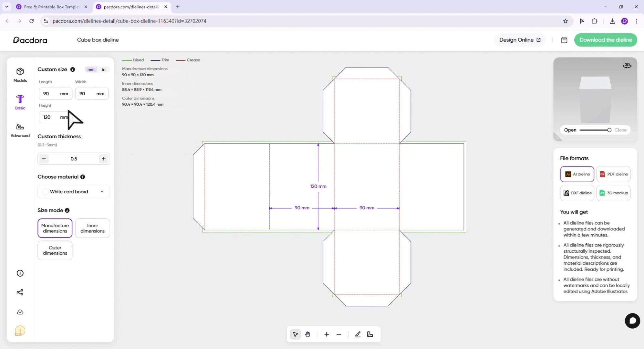Click the Download the dieline button

605,40
